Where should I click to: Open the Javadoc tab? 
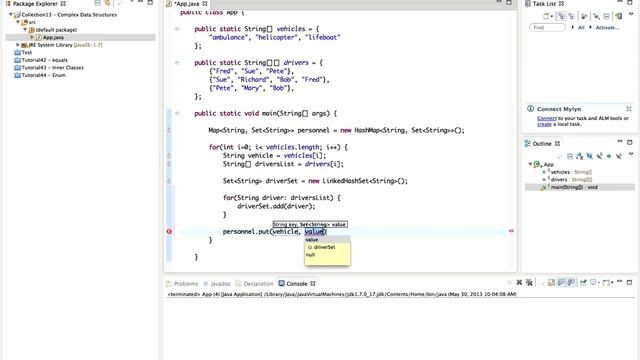(x=217, y=284)
